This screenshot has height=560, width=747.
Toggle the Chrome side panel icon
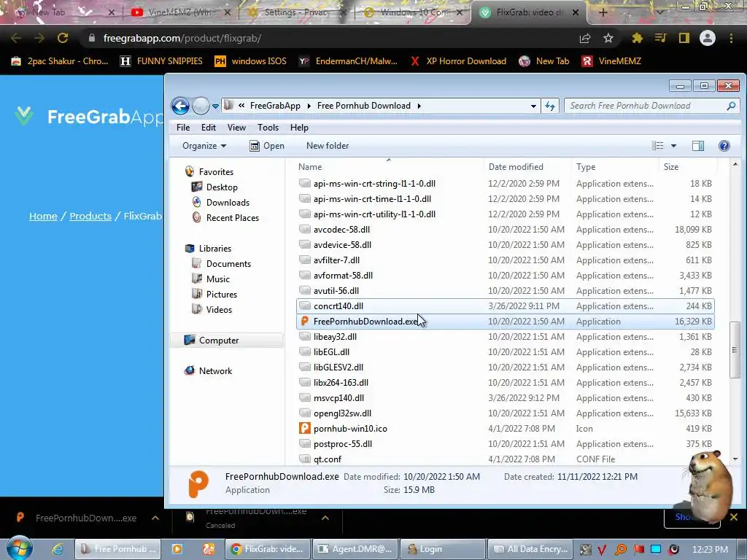684,38
